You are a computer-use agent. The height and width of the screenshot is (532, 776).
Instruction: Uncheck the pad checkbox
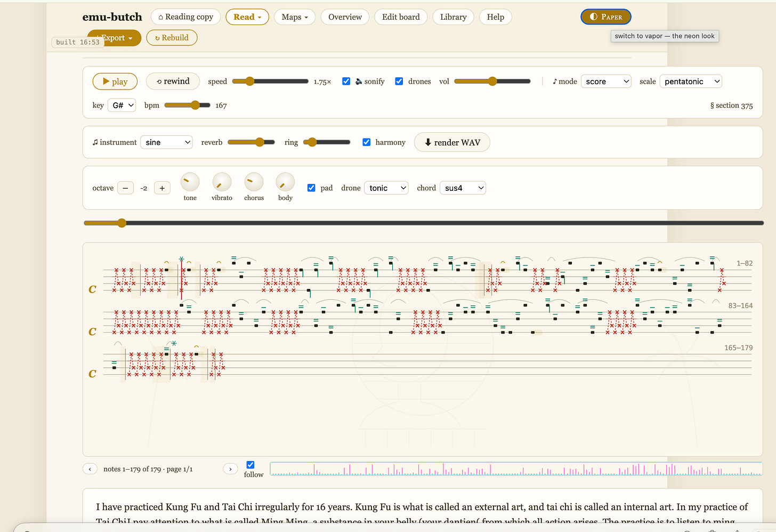(x=311, y=188)
